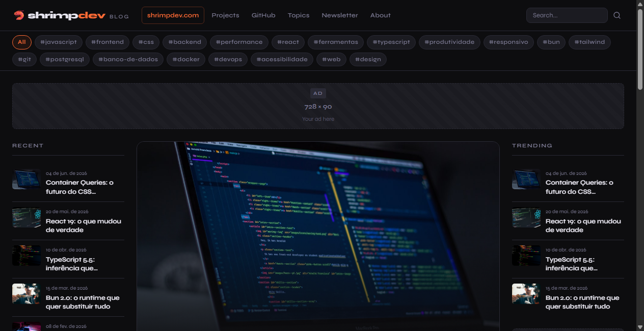Filter by #acessibilidade tag

282,60
